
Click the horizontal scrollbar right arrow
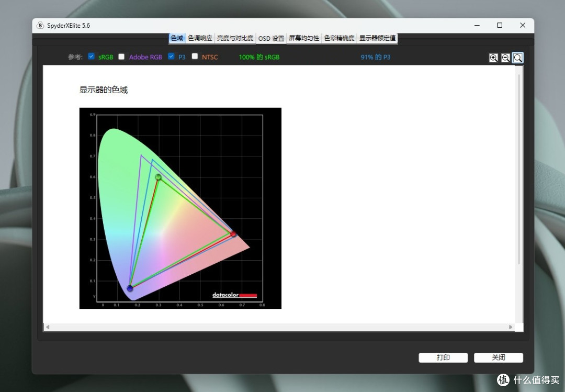[x=511, y=327]
